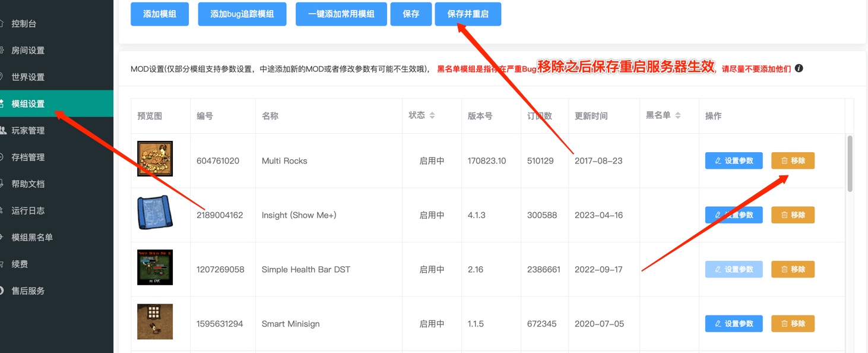Click the 保存并重启 button
868x353 pixels.
(468, 14)
